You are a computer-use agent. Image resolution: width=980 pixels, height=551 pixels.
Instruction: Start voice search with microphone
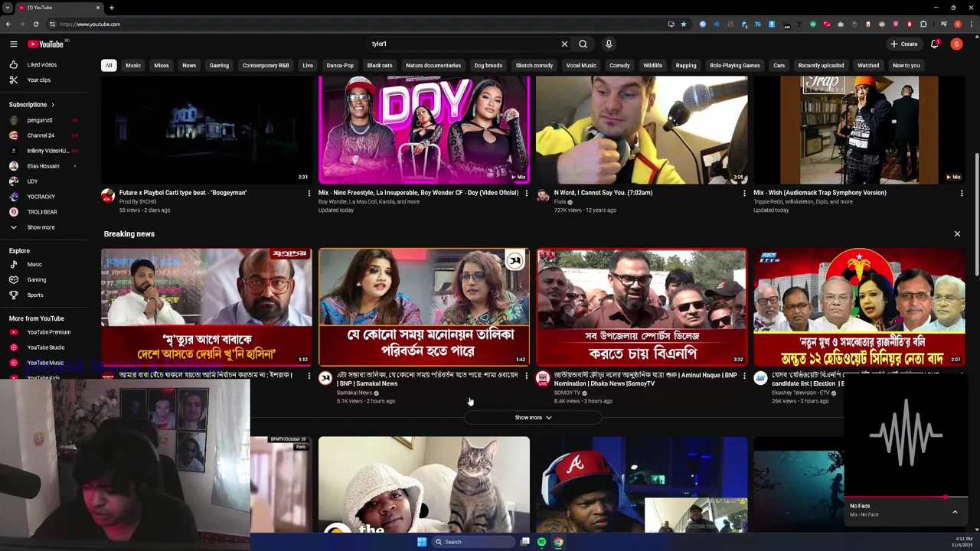click(609, 44)
